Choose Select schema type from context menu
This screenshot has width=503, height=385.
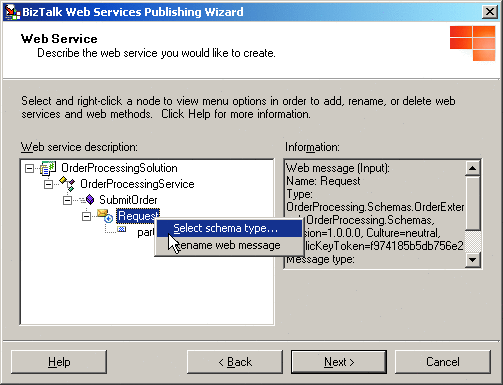tap(229, 228)
